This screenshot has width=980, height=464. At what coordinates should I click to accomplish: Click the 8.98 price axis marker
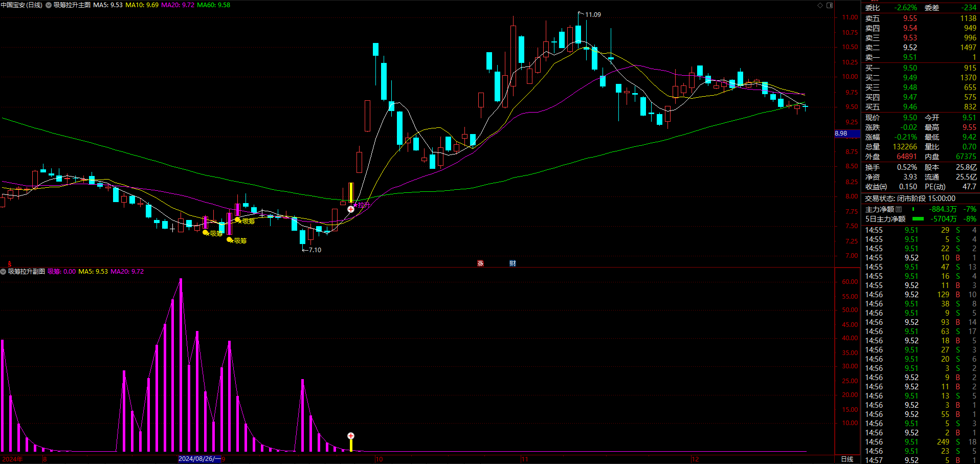pyautogui.click(x=847, y=134)
